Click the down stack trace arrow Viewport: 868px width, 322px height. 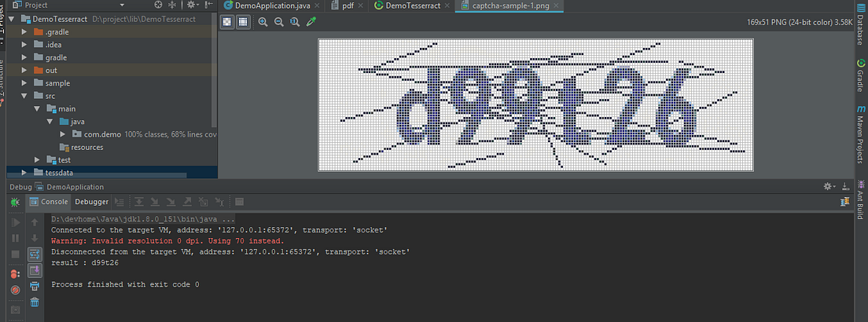coord(35,238)
